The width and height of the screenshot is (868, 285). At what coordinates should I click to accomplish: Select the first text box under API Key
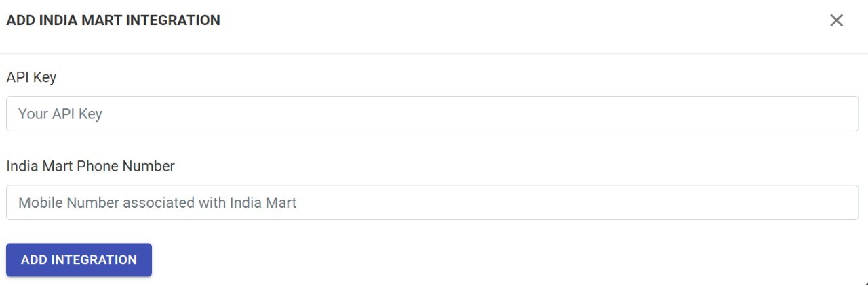(432, 114)
